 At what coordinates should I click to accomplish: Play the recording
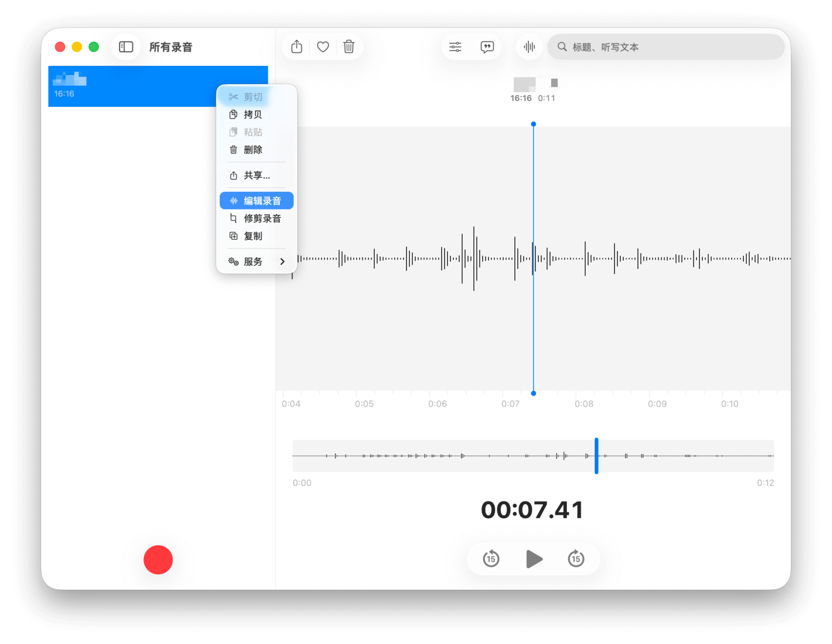pyautogui.click(x=534, y=559)
